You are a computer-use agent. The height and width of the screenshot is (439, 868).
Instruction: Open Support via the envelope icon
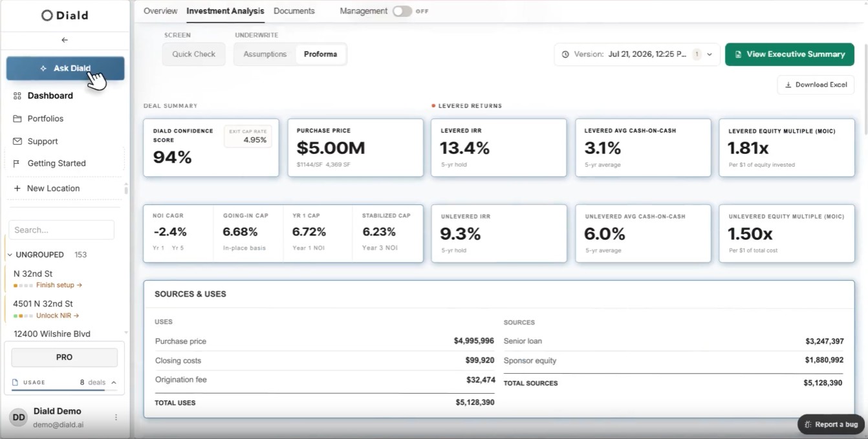(x=17, y=142)
